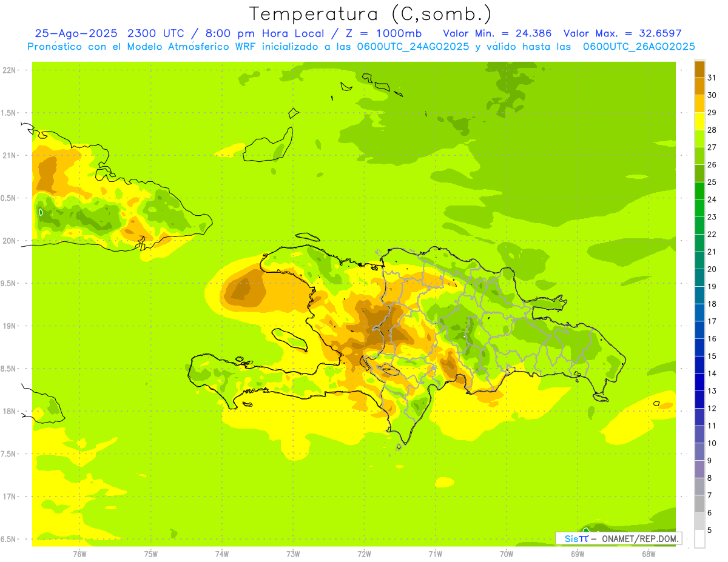The image size is (728, 562).
Task: Click the '19N' latitude label
Action: 9,326
